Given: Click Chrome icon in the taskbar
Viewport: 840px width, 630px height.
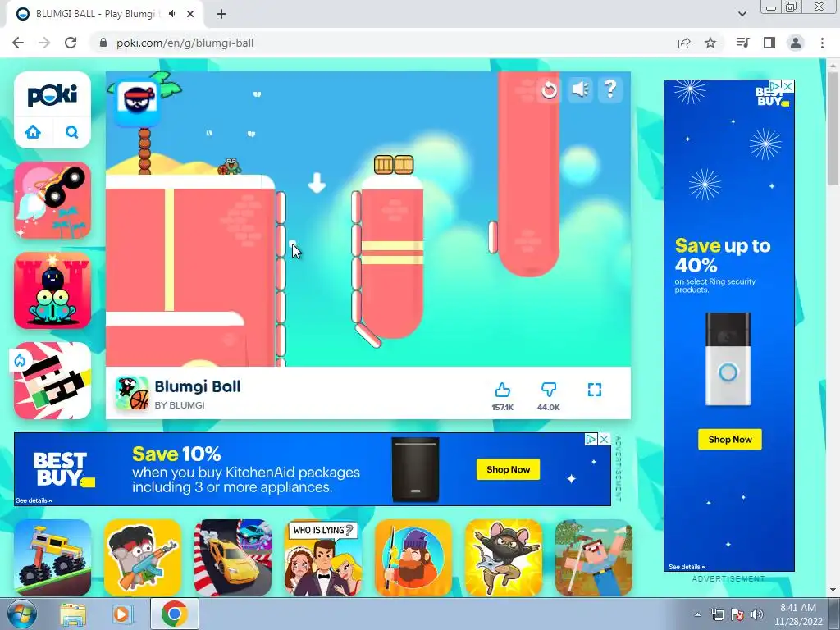Looking at the screenshot, I should point(174,614).
